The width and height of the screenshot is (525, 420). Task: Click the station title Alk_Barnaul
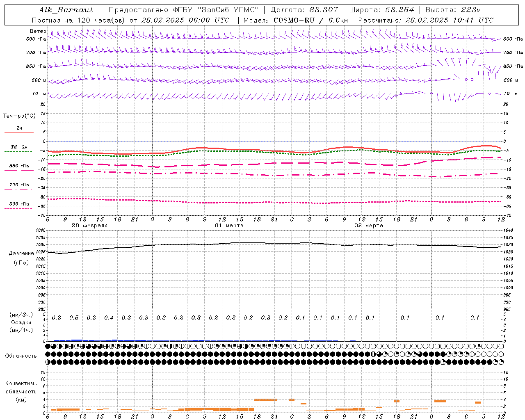tap(66, 10)
